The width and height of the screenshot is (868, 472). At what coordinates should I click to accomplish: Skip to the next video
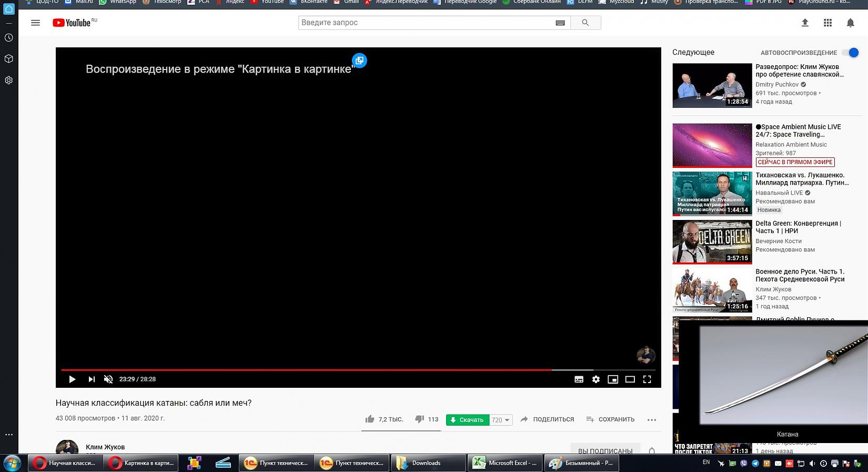point(92,379)
